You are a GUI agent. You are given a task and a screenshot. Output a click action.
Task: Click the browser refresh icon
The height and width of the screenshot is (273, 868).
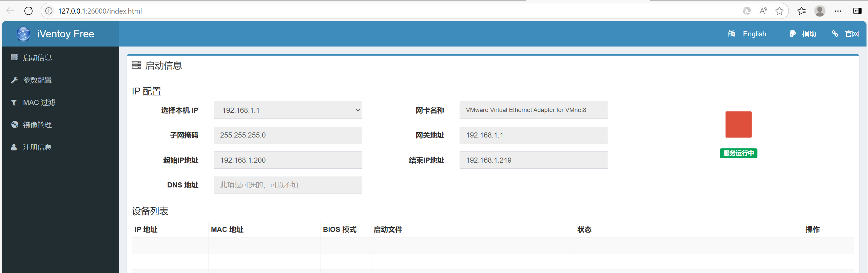(28, 11)
